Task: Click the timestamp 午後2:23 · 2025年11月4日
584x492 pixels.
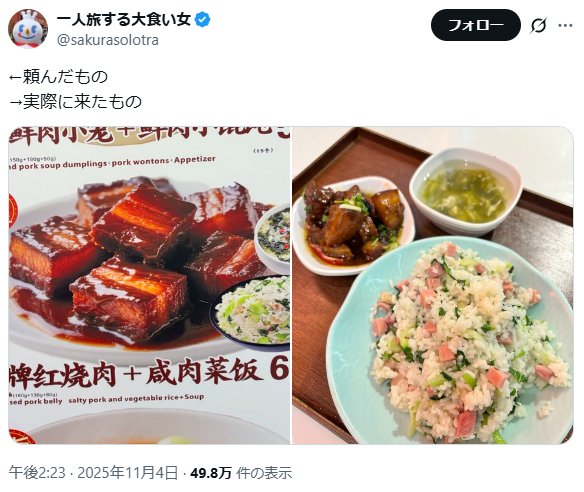Action: (93, 473)
